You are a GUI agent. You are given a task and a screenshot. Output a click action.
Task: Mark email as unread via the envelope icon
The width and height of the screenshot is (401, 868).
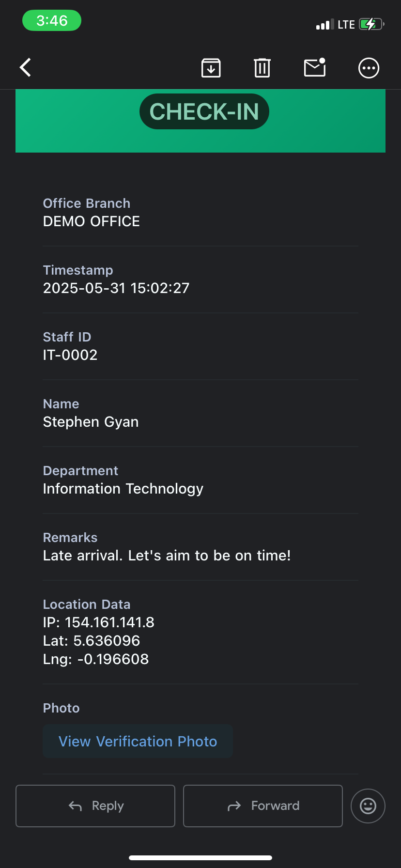coord(315,67)
